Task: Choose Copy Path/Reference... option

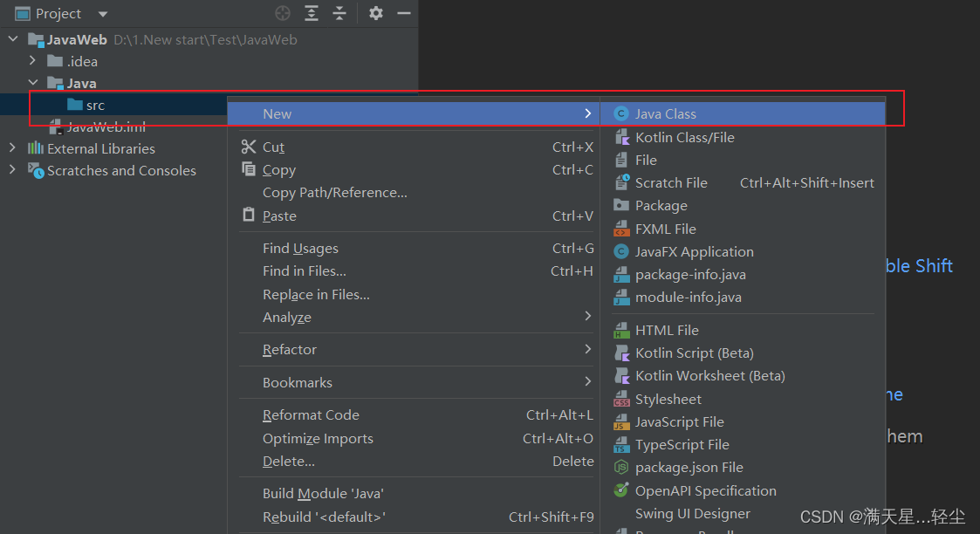Action: point(413,192)
